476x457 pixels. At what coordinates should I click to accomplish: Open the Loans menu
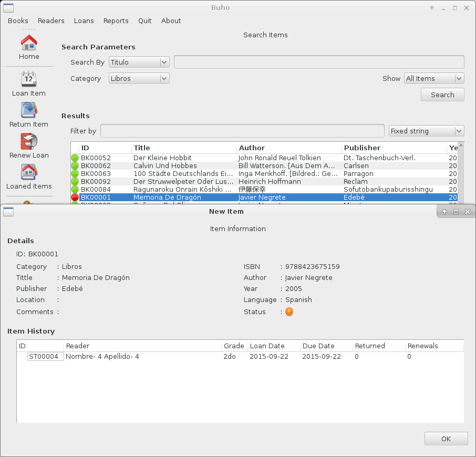(x=84, y=20)
